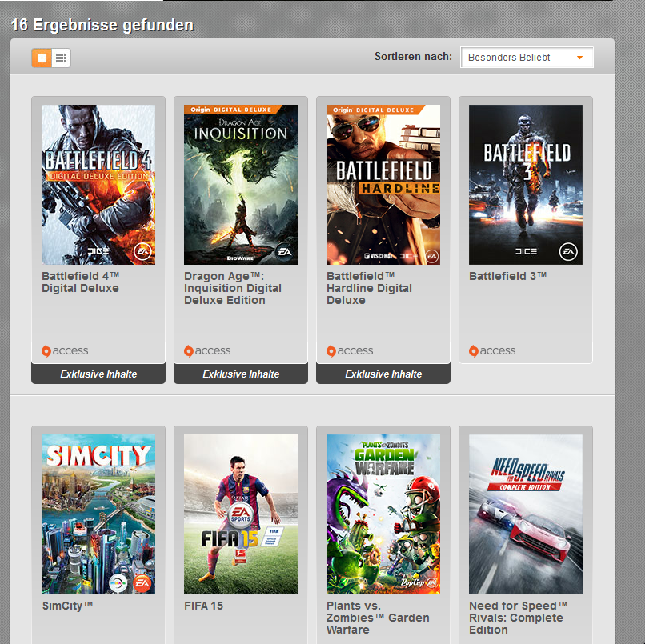Open FIFA 15 cover art
Viewport: 645px width, 644px height.
(x=241, y=514)
